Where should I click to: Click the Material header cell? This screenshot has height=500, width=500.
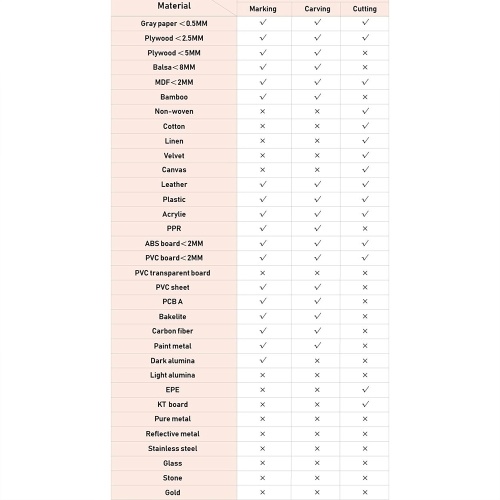point(174,6)
